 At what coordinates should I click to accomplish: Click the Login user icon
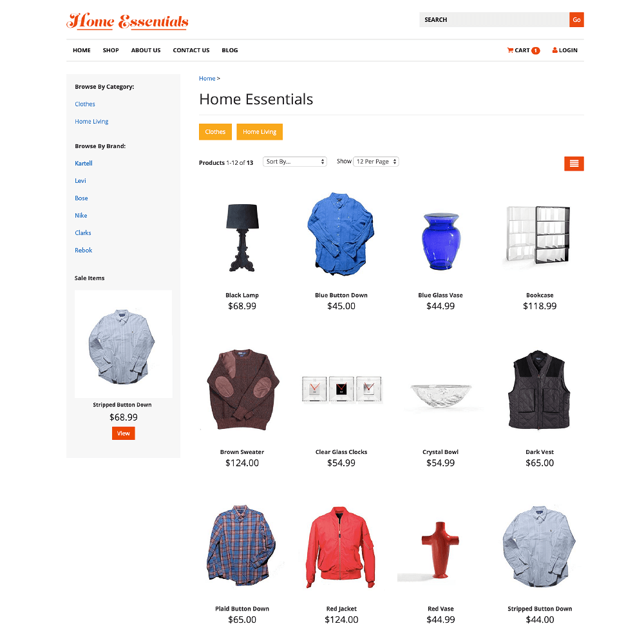[x=555, y=50]
